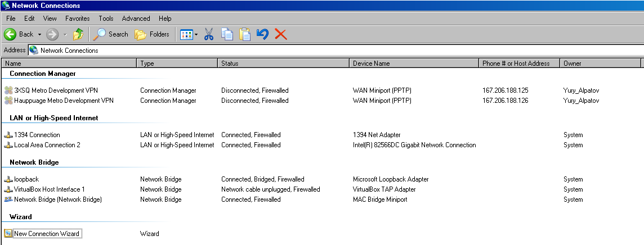
Task: Select the Network Bridge (Network Bridge) icon
Action: (x=8, y=199)
